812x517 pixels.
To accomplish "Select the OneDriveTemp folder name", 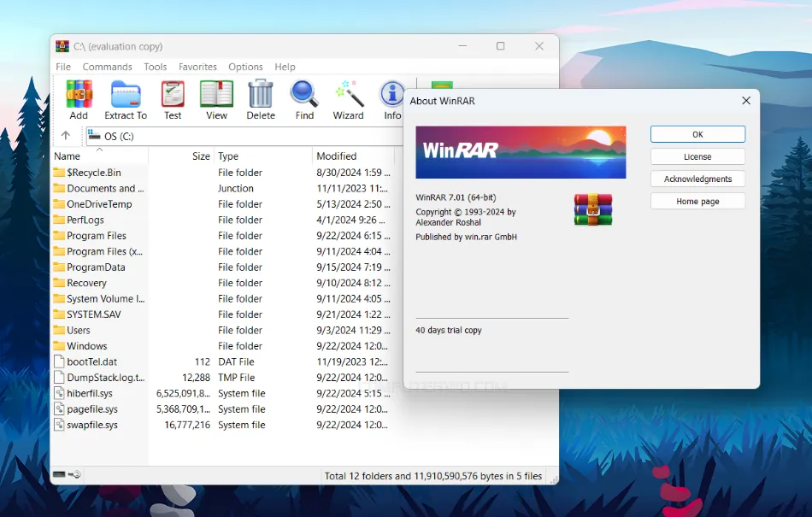I will tap(99, 204).
